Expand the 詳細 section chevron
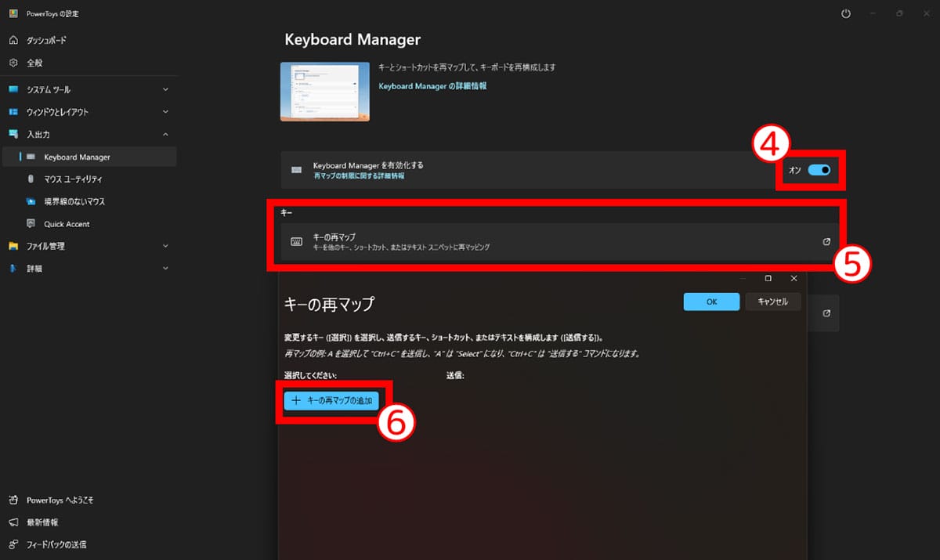 pyautogui.click(x=165, y=269)
